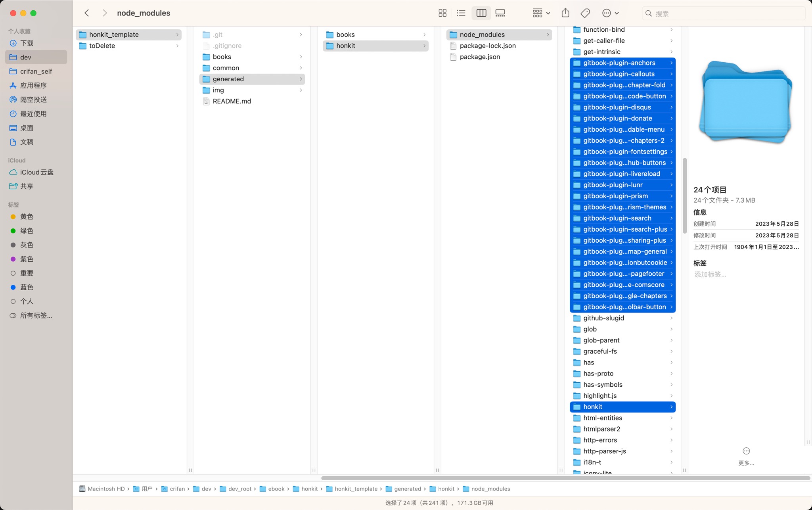
Task: Click 添加标签 field in preview pane
Action: [x=710, y=274]
